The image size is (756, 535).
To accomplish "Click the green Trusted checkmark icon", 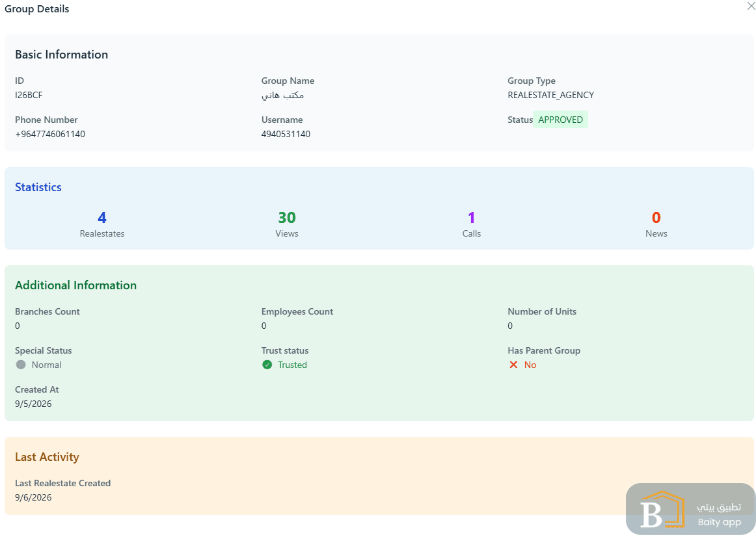I will (267, 365).
